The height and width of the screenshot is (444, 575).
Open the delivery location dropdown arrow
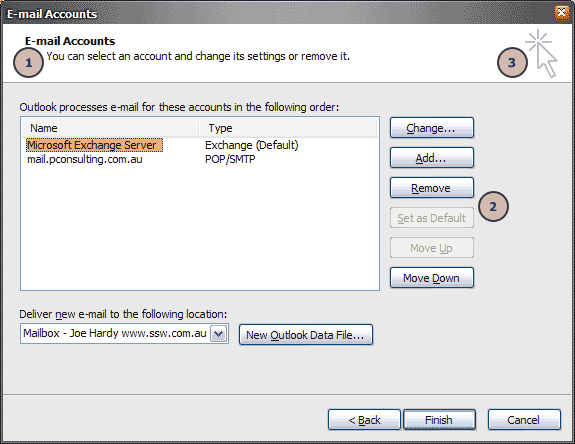click(x=219, y=334)
